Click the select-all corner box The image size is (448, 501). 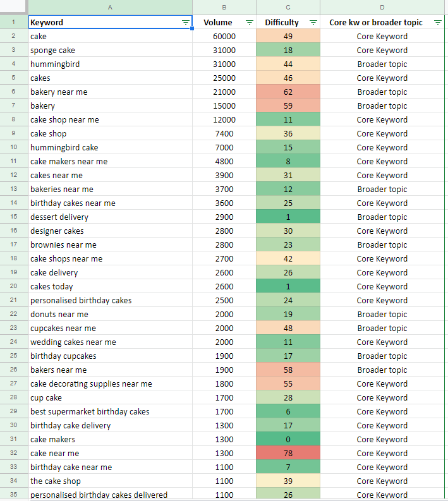(x=13, y=6)
